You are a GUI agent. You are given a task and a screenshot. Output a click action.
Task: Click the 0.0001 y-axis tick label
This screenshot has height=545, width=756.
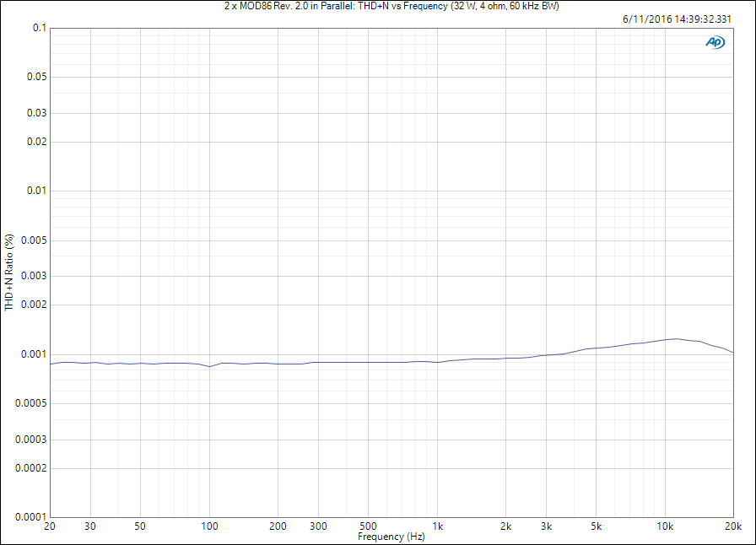point(31,517)
